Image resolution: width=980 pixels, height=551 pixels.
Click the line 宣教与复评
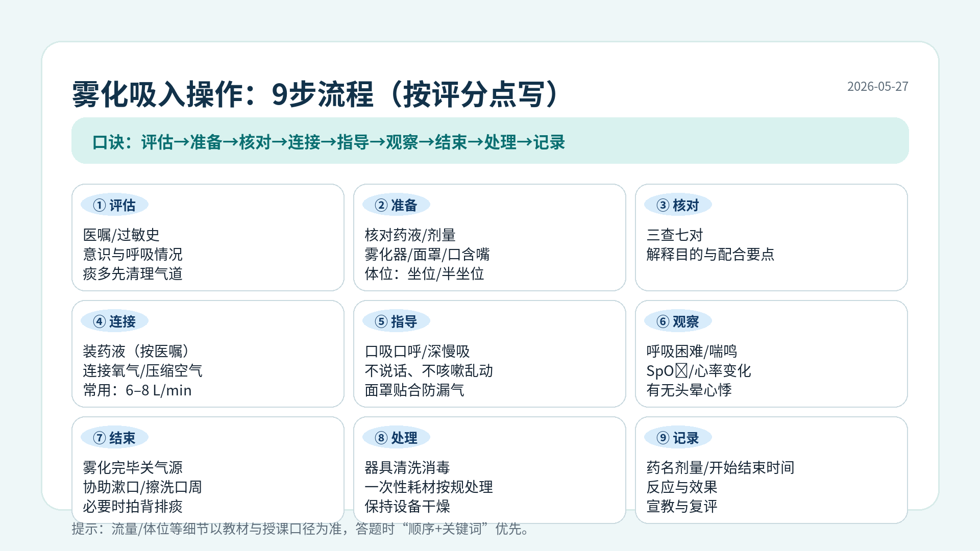[x=682, y=506]
